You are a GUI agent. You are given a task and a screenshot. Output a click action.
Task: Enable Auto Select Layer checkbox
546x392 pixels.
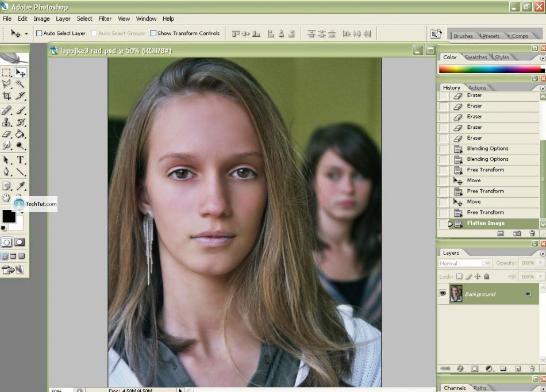pyautogui.click(x=39, y=33)
